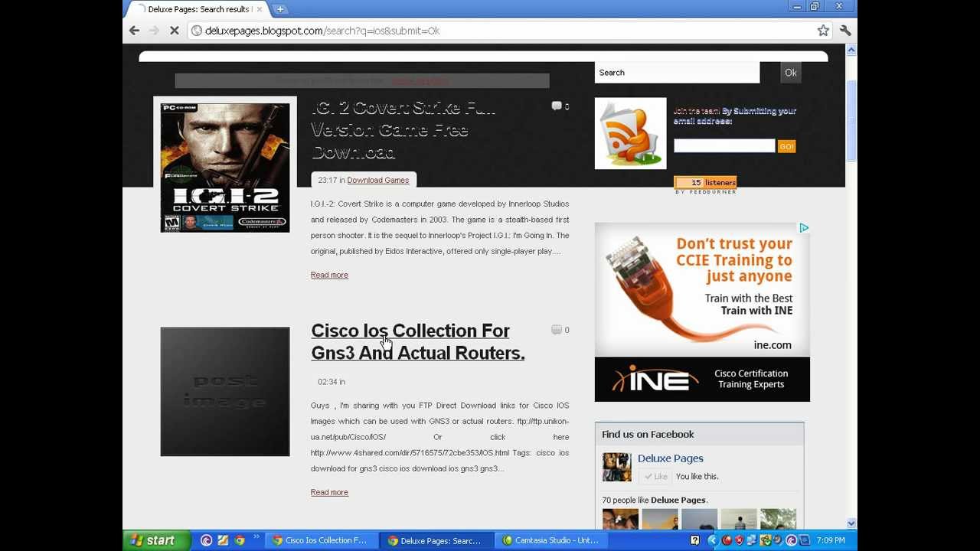Viewport: 980px width, 551px height.
Task: Stop page loading with the X button
Action: tap(175, 31)
